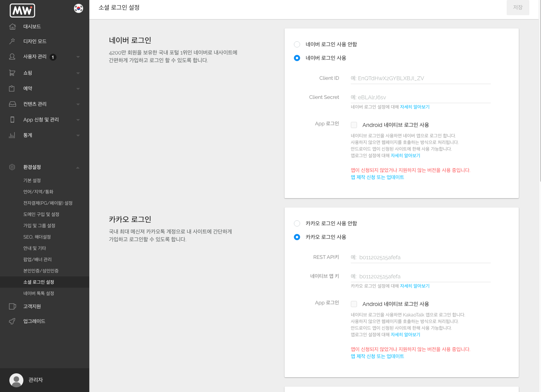Expand the 컨텐츠 관리 menu arrow
Image resolution: width=541 pixels, height=392 pixels.
(x=78, y=104)
